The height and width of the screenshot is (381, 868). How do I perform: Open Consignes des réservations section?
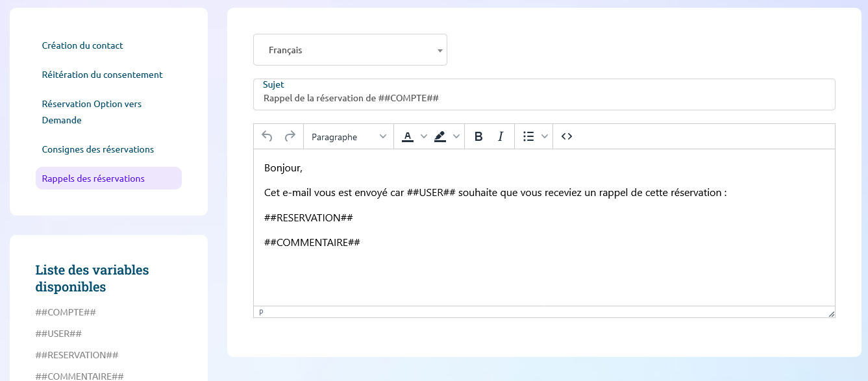pos(97,149)
